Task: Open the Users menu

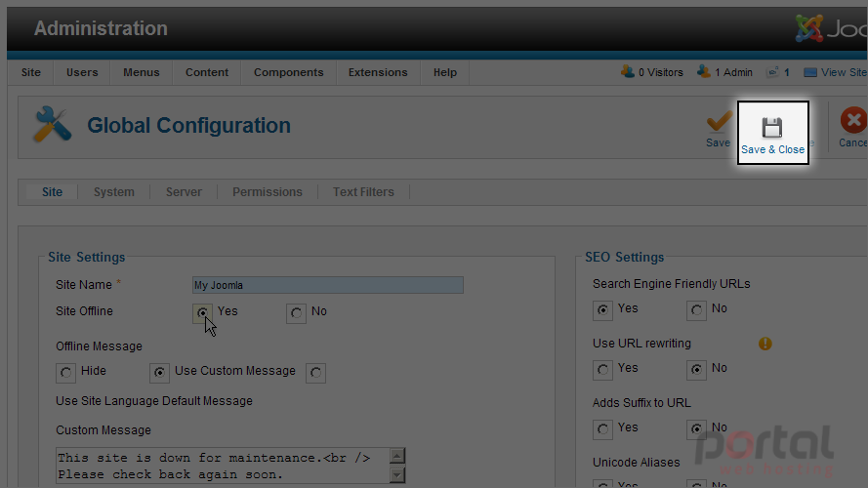Action: pyautogui.click(x=82, y=72)
